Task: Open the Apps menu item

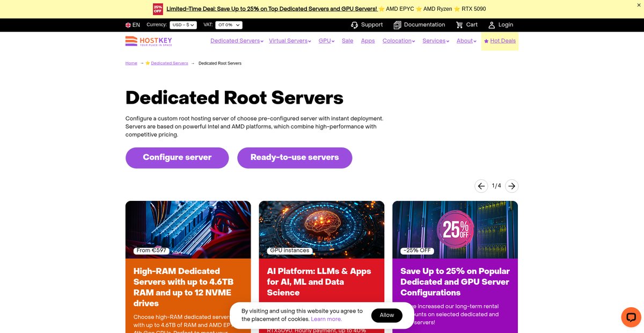Action: [x=368, y=41]
